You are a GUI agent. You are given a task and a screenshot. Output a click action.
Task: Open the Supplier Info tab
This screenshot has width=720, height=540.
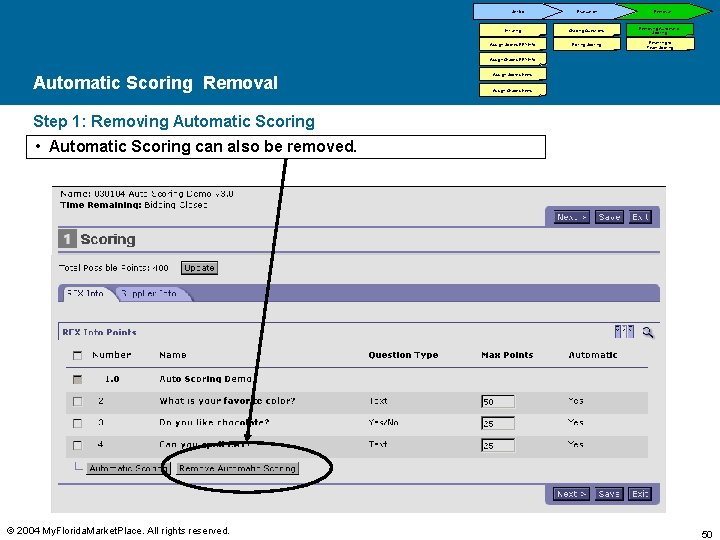pos(151,293)
